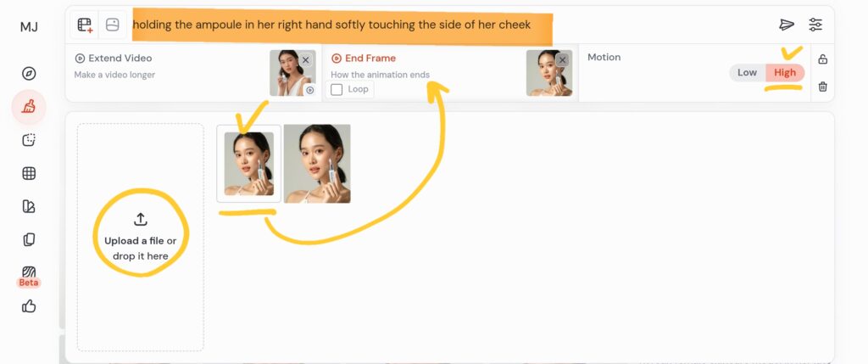Screen dimensions: 868x364
Task: Remove the End Frame image
Action: [x=563, y=60]
